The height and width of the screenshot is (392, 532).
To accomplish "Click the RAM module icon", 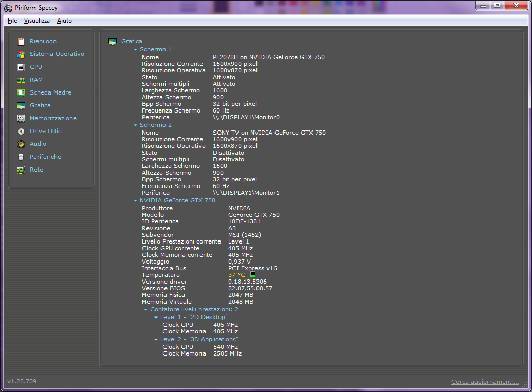I will pyautogui.click(x=21, y=80).
